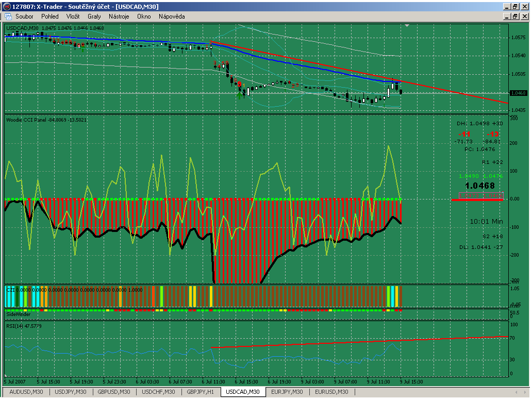
Task: Open the Pohled menu
Action: pyautogui.click(x=50, y=16)
